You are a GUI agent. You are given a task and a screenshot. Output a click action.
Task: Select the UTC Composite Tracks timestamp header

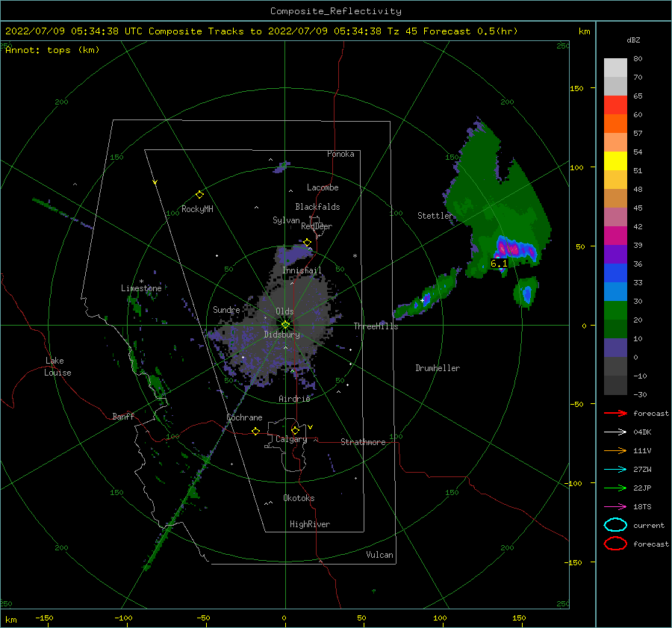261,31
